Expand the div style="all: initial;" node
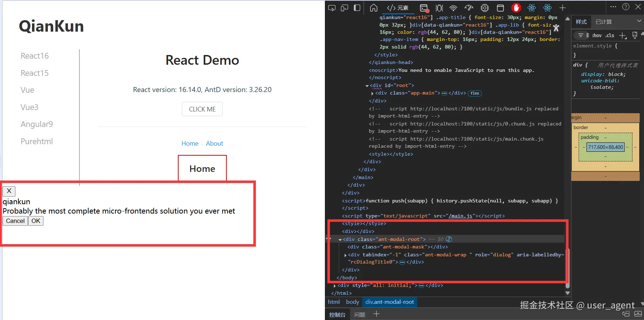This screenshot has height=320, width=644. 335,286
